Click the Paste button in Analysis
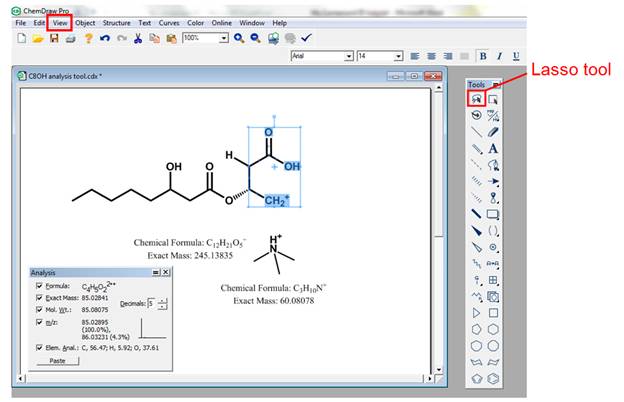Image resolution: width=624 pixels, height=402 pixels. point(58,361)
